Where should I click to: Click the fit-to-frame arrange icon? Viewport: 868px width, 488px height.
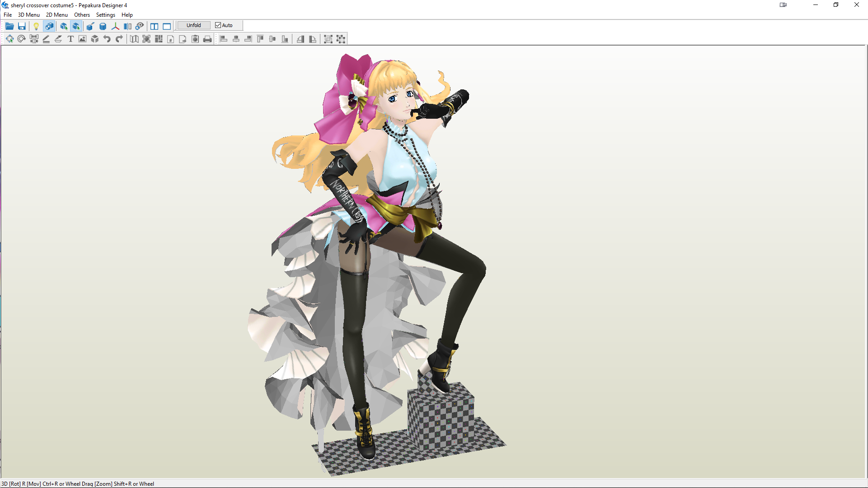click(x=146, y=39)
